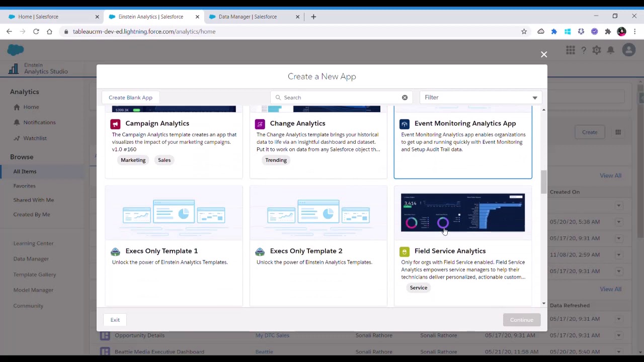Screen dimensions: 644x362
Task: Open the Filter dropdown
Action: point(480,98)
